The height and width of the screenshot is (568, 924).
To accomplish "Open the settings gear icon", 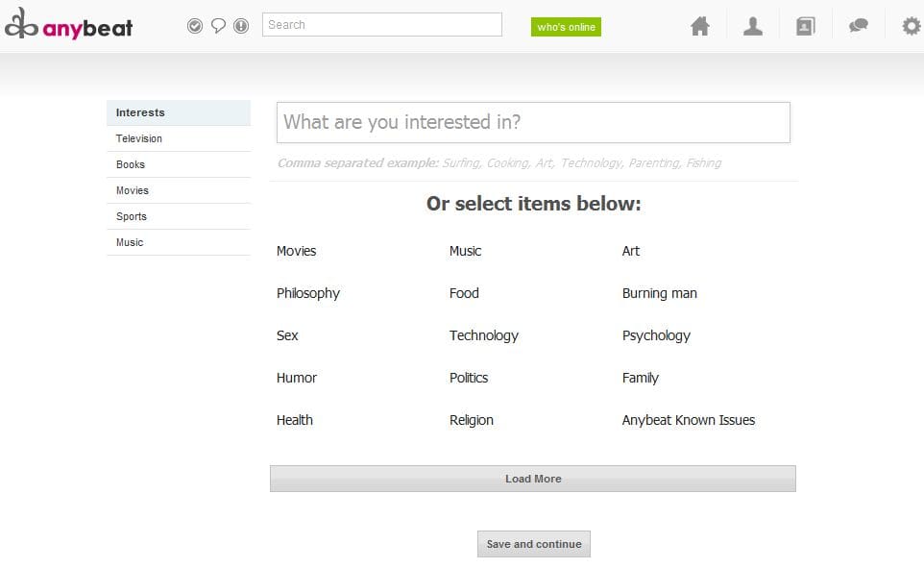I will pos(911,27).
